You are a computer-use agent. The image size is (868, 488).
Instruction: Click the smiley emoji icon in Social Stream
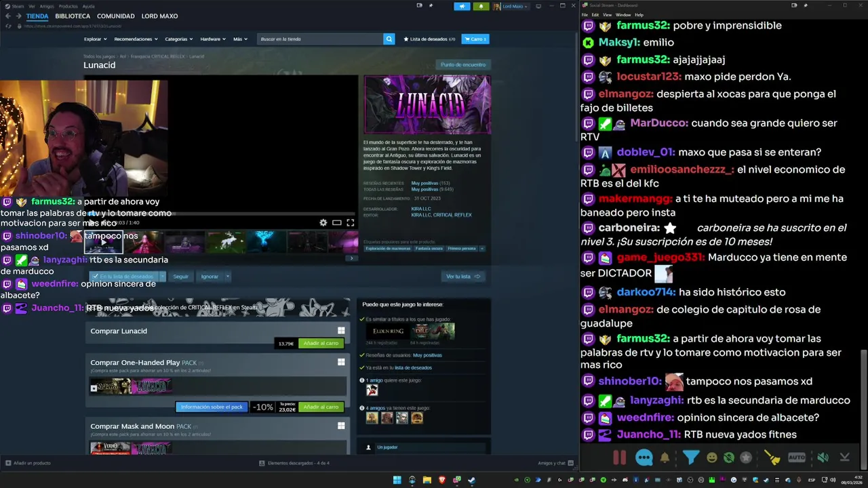[712, 457]
